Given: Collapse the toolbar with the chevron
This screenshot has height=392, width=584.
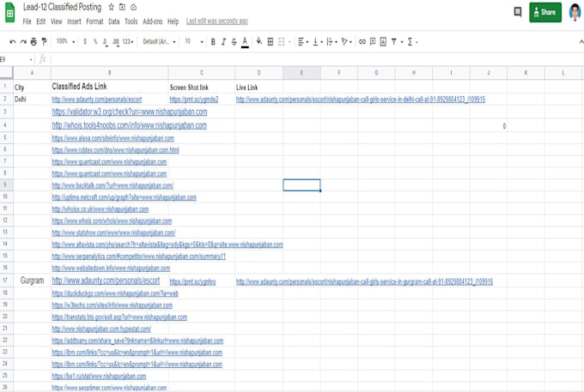Looking at the screenshot, I should [581, 42].
